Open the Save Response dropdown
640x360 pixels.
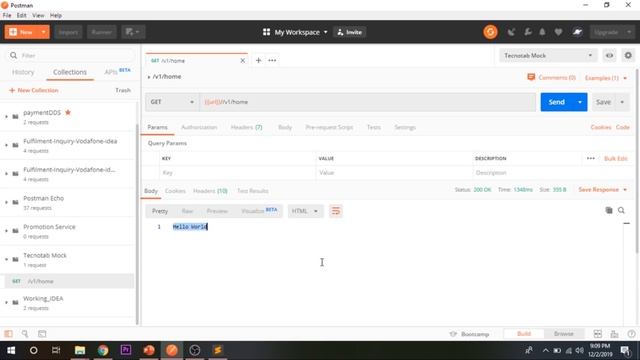tap(602, 190)
